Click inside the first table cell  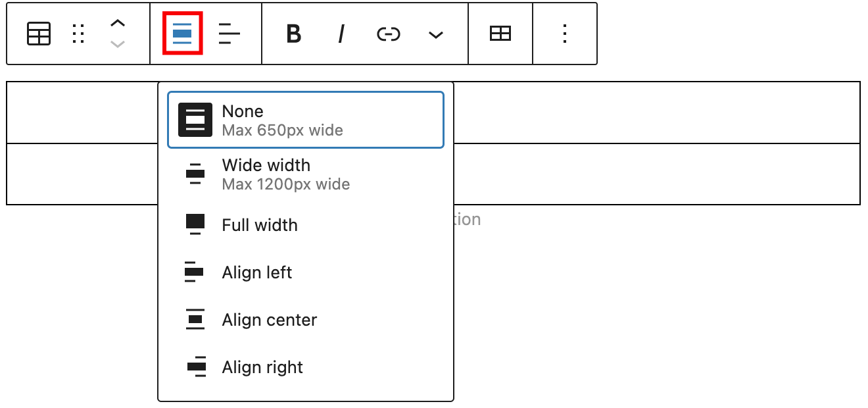pyautogui.click(x=79, y=112)
